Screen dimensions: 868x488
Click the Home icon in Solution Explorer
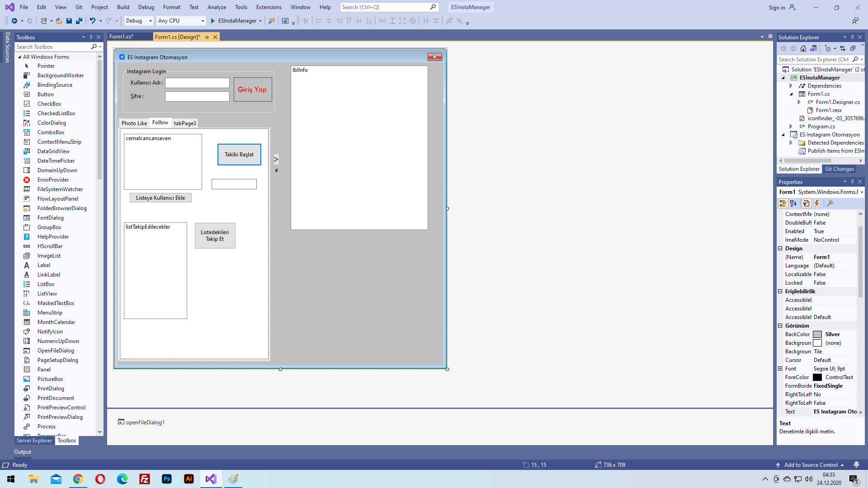click(x=803, y=48)
